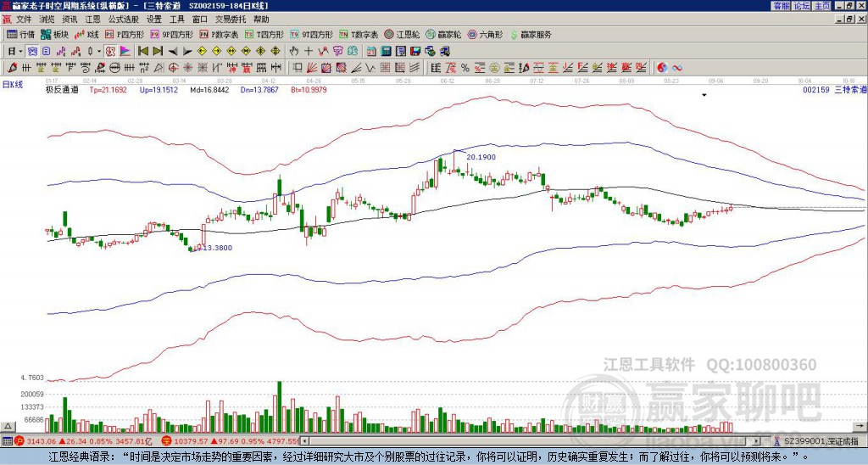Click the 板块 toolbar button
Screen dimensions: 868x465
click(55, 34)
